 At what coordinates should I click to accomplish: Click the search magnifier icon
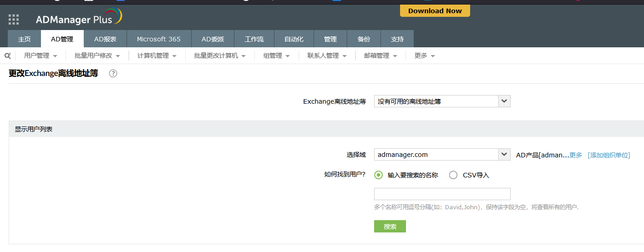click(x=7, y=55)
